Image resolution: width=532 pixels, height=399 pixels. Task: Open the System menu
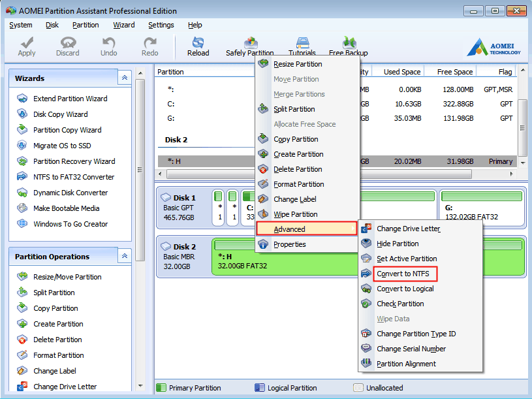[x=21, y=25]
